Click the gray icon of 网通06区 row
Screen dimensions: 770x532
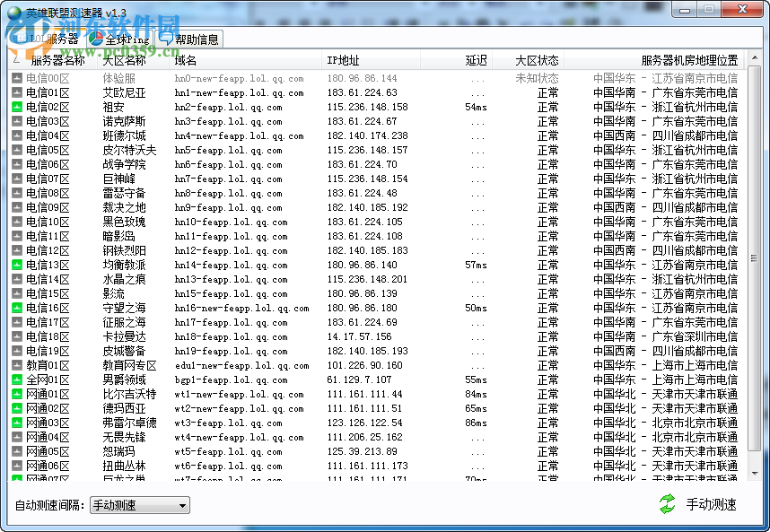pos(17,466)
